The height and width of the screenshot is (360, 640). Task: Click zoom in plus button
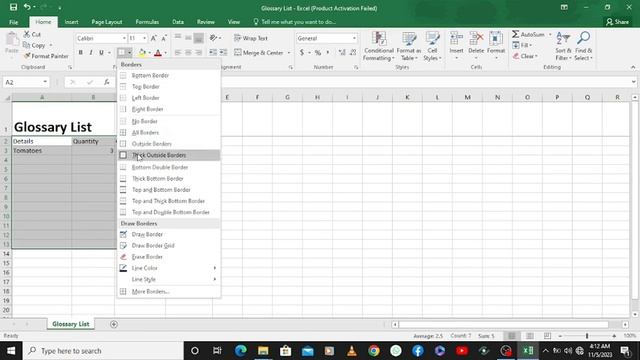click(614, 336)
